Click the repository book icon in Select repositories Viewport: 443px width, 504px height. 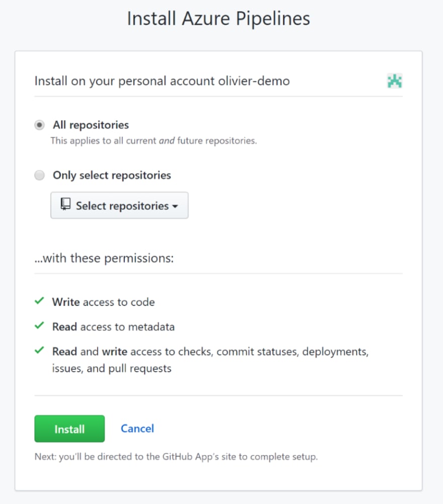tap(65, 204)
